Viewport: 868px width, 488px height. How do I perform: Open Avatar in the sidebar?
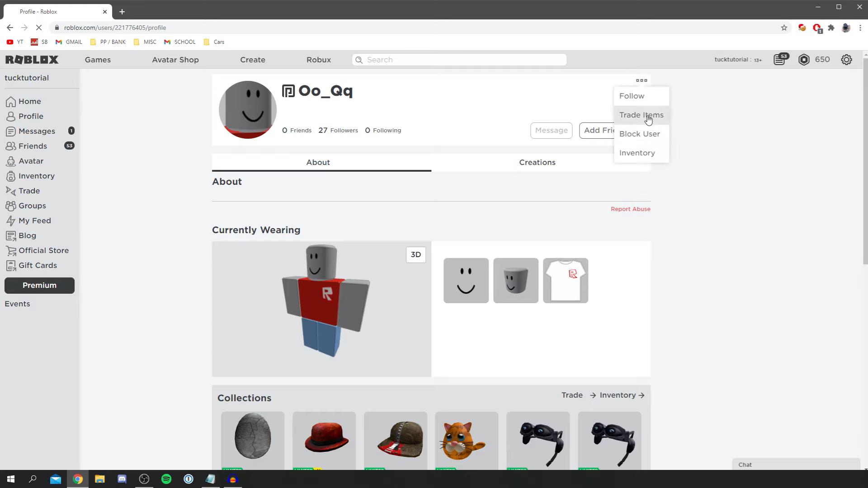click(x=25, y=161)
